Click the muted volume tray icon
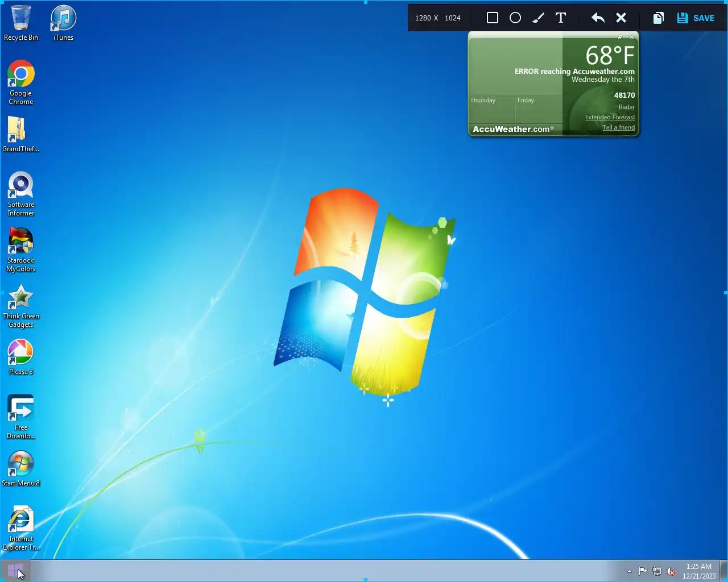 pyautogui.click(x=671, y=571)
